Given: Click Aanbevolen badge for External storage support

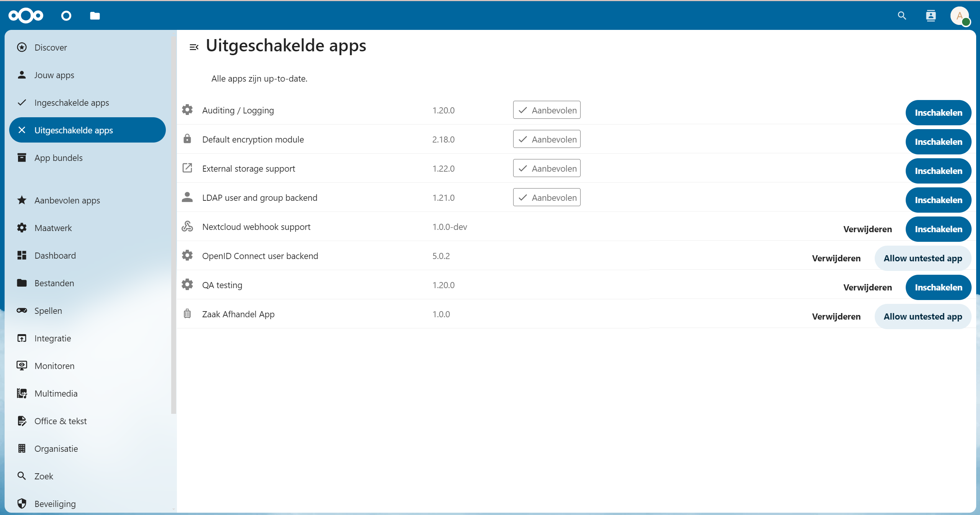Looking at the screenshot, I should 546,168.
